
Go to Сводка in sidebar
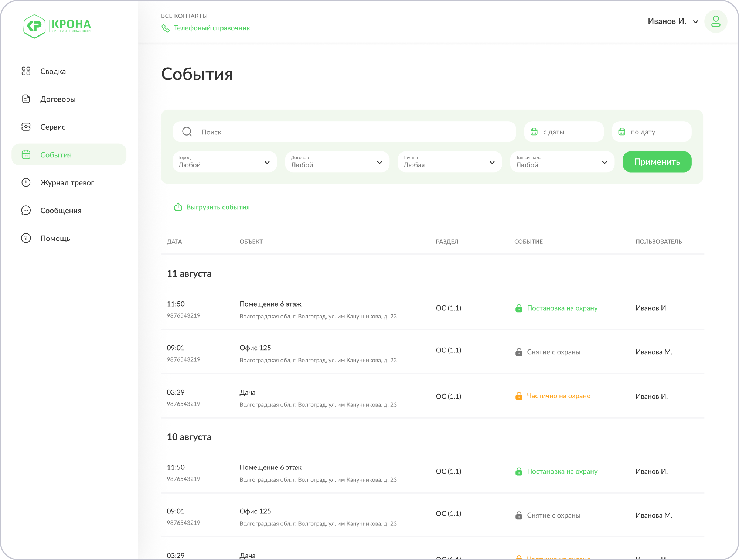tap(53, 71)
